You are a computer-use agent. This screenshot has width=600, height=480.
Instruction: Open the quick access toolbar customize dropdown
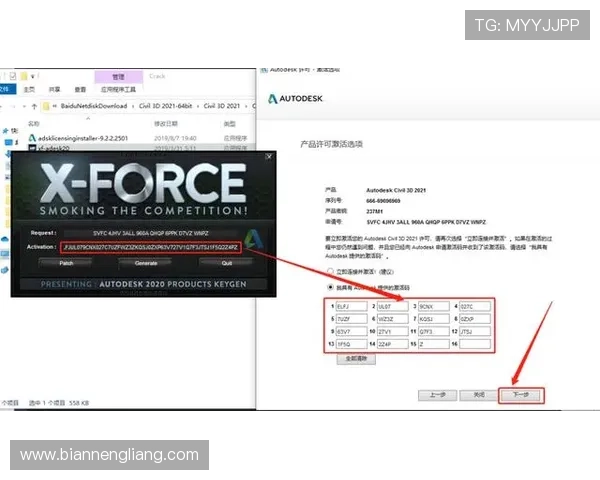pyautogui.click(x=33, y=76)
